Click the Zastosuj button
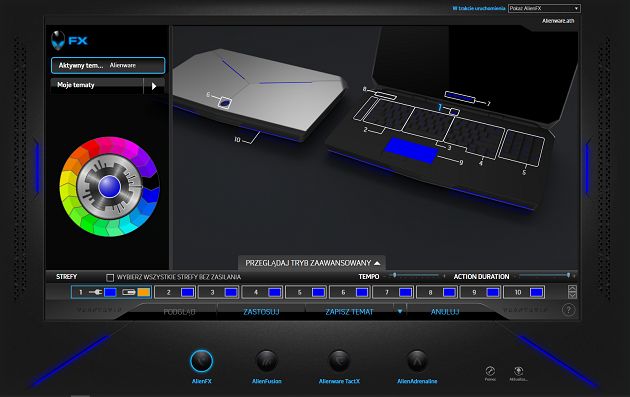Image resolution: width=630 pixels, height=397 pixels. pos(261,311)
